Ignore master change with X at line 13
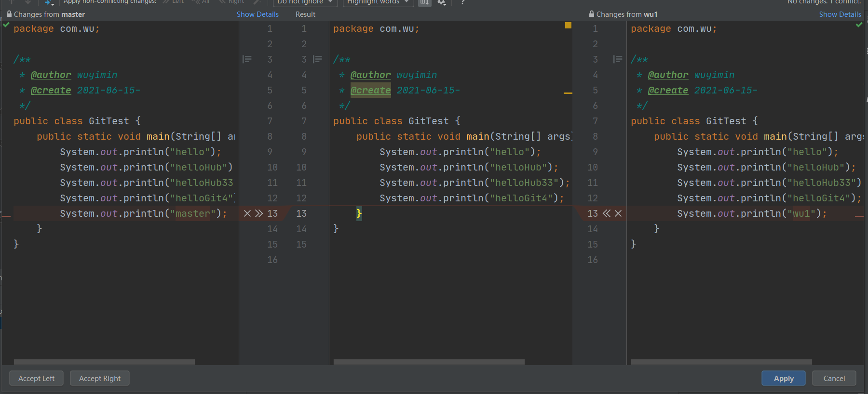This screenshot has height=394, width=868. (247, 213)
